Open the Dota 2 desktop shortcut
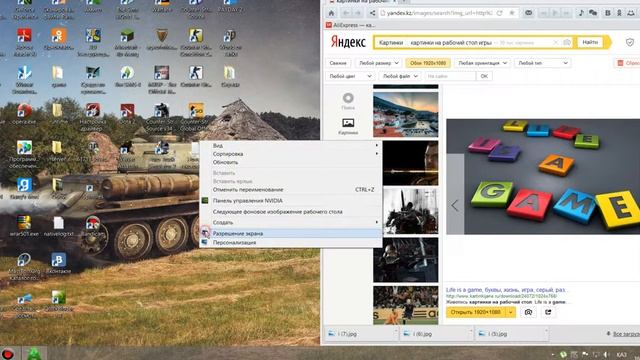 point(127,114)
